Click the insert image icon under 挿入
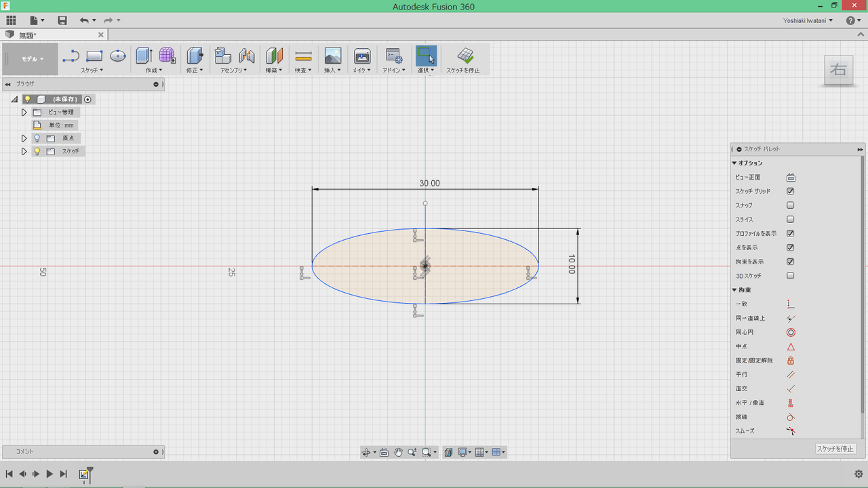The image size is (868, 488). point(332,56)
